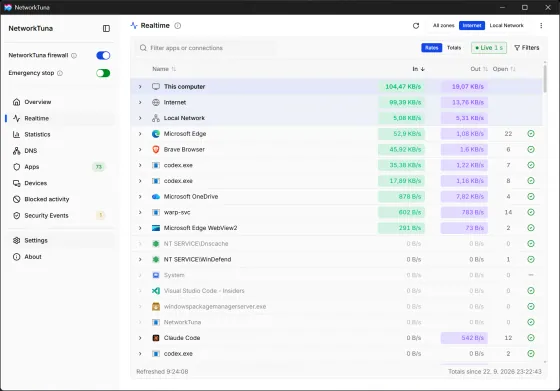This screenshot has width=560, height=391.
Task: Open the Blocked activity page
Action: pos(60,199)
